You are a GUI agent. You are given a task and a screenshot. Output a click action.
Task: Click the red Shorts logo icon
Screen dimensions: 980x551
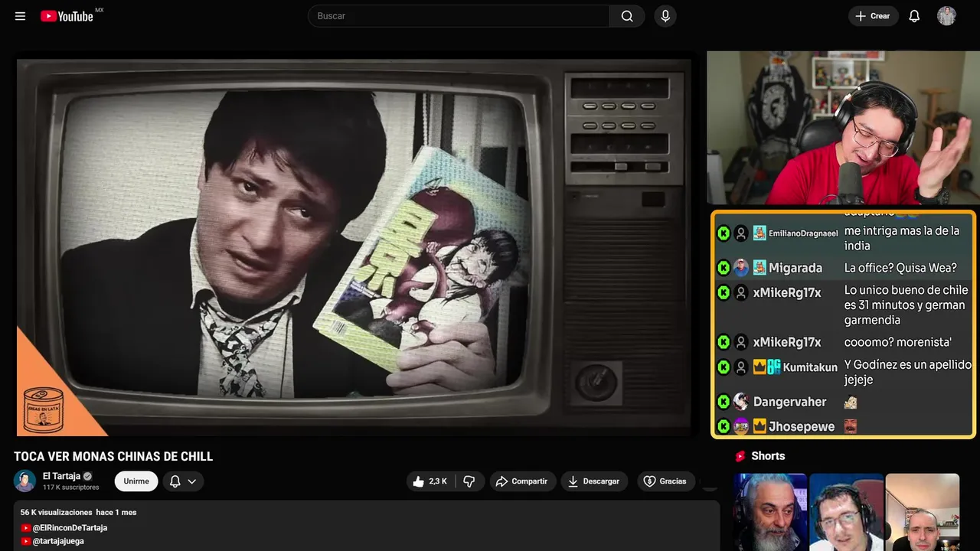click(x=740, y=456)
